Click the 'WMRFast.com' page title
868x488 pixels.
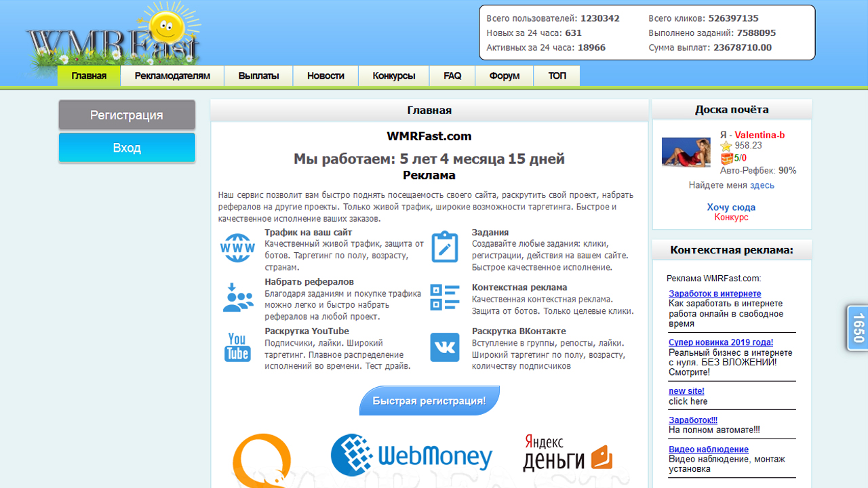click(429, 136)
